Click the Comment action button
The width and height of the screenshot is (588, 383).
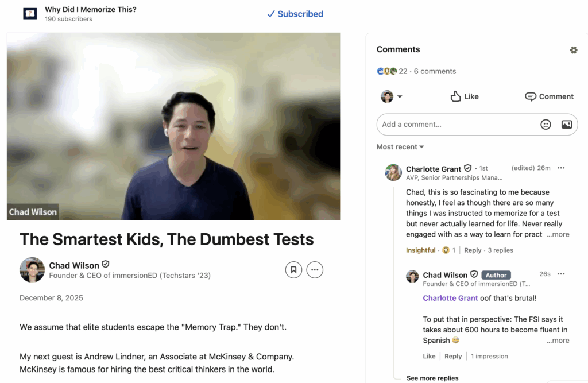coord(549,96)
